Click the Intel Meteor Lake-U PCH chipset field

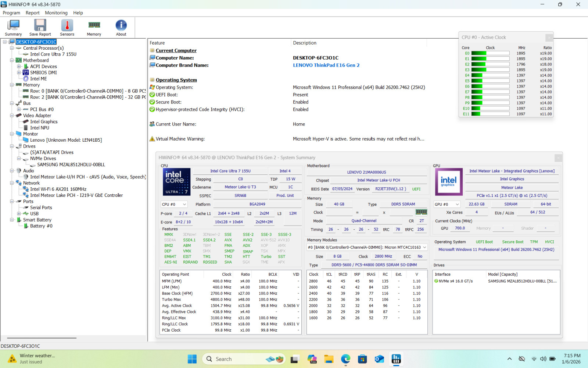point(379,180)
